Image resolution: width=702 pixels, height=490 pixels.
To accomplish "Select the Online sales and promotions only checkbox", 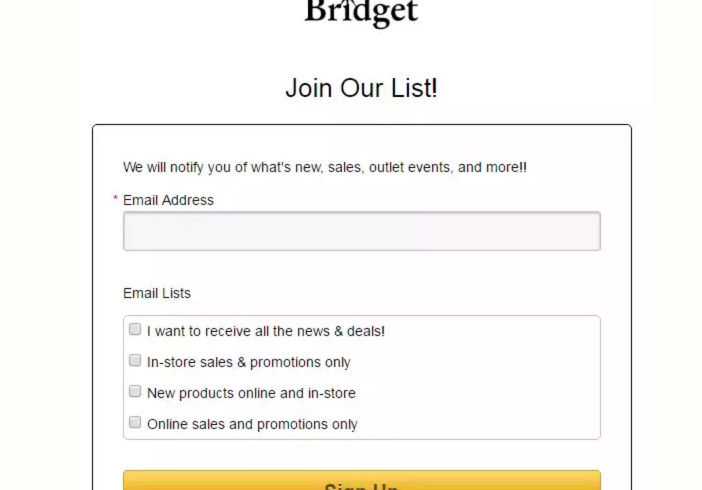I will (135, 422).
